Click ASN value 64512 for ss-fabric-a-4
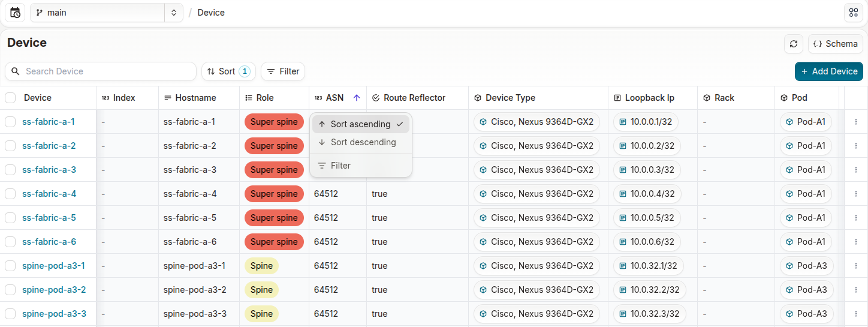The image size is (868, 327). pyautogui.click(x=326, y=194)
